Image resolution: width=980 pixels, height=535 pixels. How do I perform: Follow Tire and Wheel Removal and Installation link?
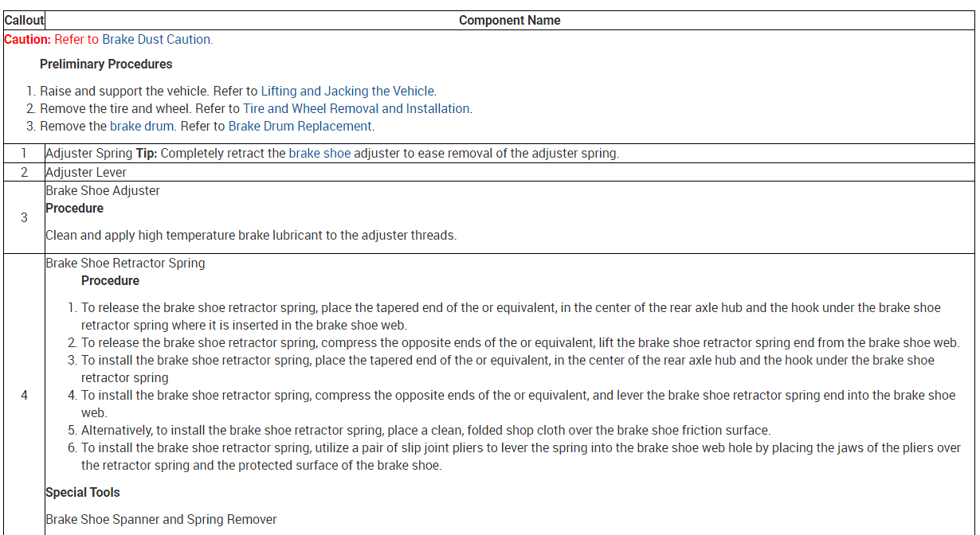[357, 108]
